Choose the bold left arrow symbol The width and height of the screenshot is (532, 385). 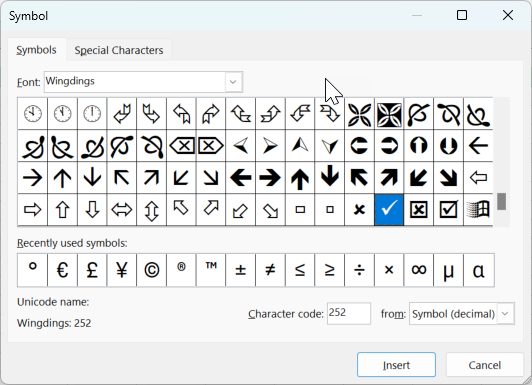click(241, 177)
